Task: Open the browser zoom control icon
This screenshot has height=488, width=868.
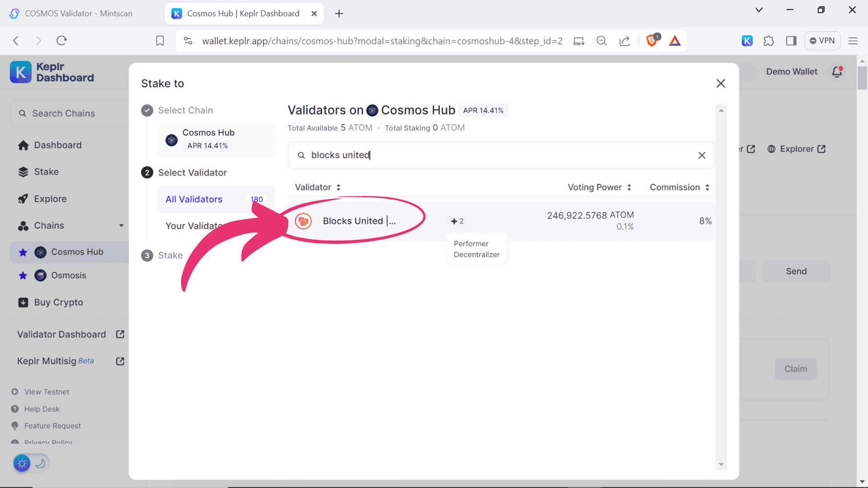Action: point(601,41)
